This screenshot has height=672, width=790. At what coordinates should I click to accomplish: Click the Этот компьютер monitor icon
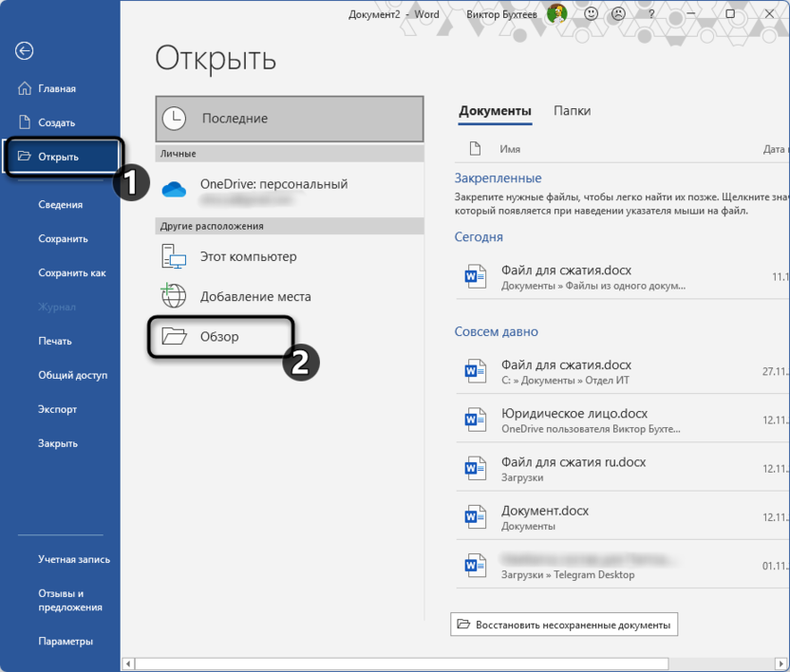tap(174, 256)
